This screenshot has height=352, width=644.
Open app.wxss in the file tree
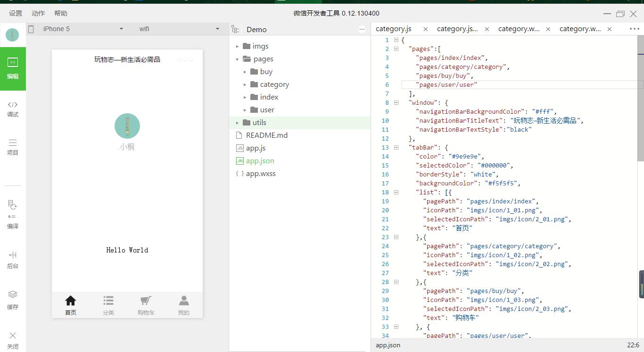pyautogui.click(x=261, y=174)
